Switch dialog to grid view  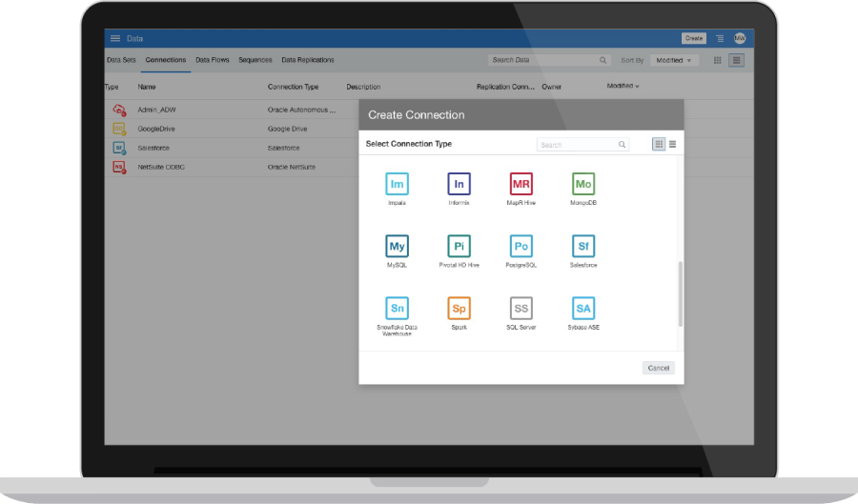click(x=659, y=144)
